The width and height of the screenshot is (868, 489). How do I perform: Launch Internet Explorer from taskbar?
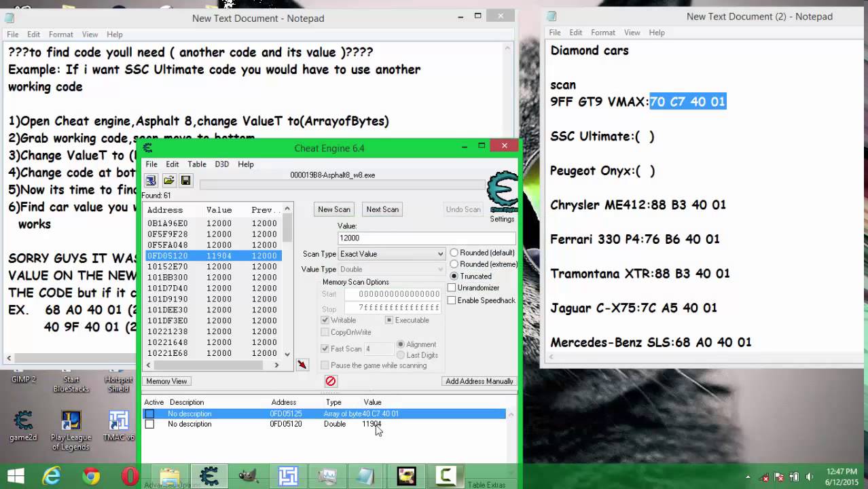(52, 476)
